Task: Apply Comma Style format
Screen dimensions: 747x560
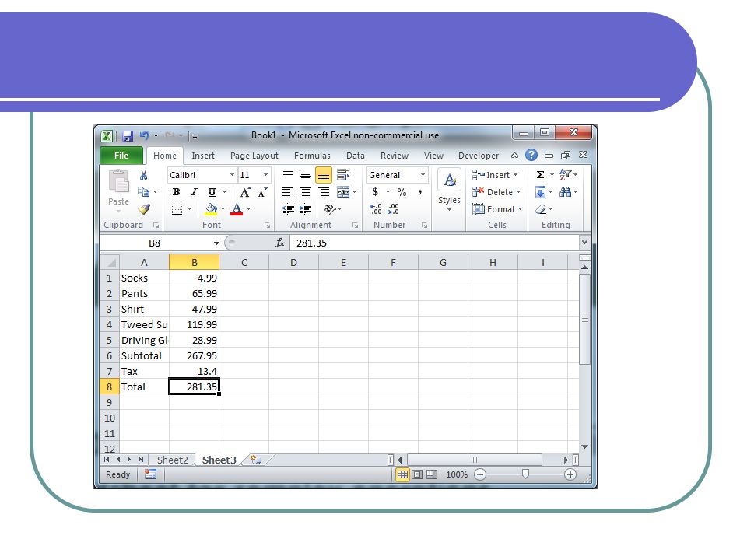Action: tap(419, 192)
